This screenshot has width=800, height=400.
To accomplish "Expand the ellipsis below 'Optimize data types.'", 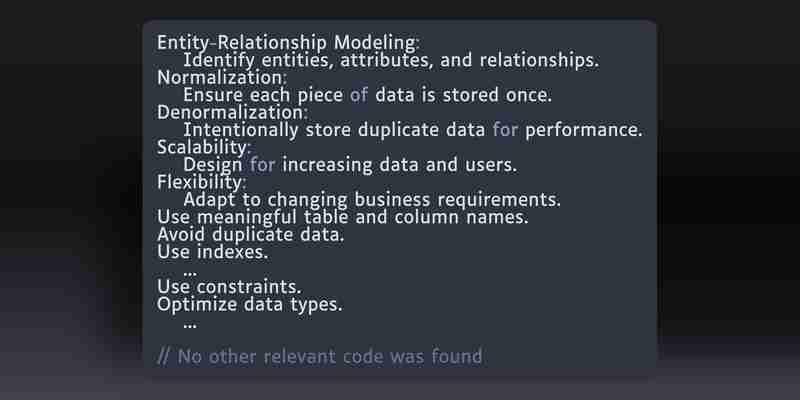I will pyautogui.click(x=190, y=326).
